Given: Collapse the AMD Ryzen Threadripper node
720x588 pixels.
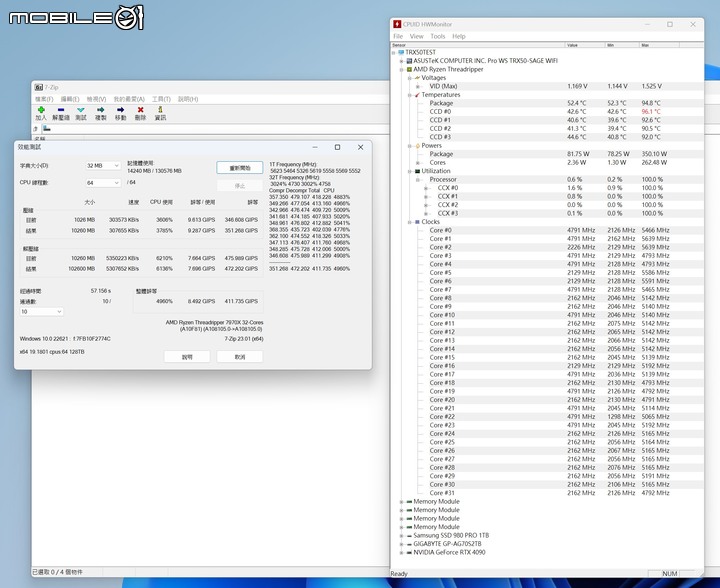Looking at the screenshot, I should [x=401, y=70].
